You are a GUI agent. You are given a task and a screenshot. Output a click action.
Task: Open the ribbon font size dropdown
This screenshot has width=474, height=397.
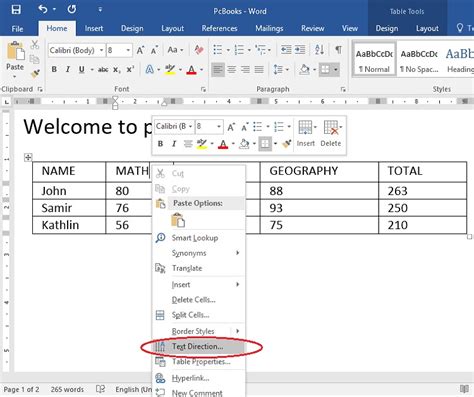pyautogui.click(x=128, y=50)
